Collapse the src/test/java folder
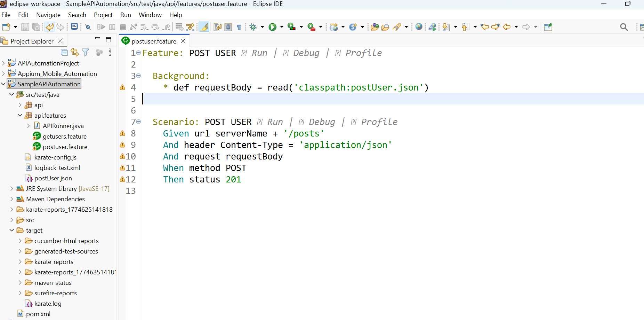Viewport: 644px width, 320px height. coord(12,94)
